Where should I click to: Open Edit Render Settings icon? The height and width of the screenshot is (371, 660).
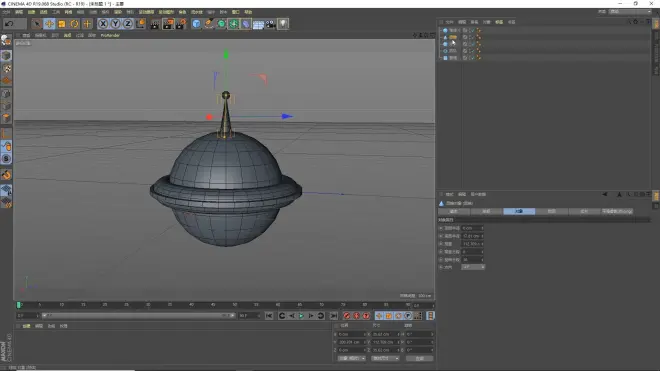click(x=181, y=24)
